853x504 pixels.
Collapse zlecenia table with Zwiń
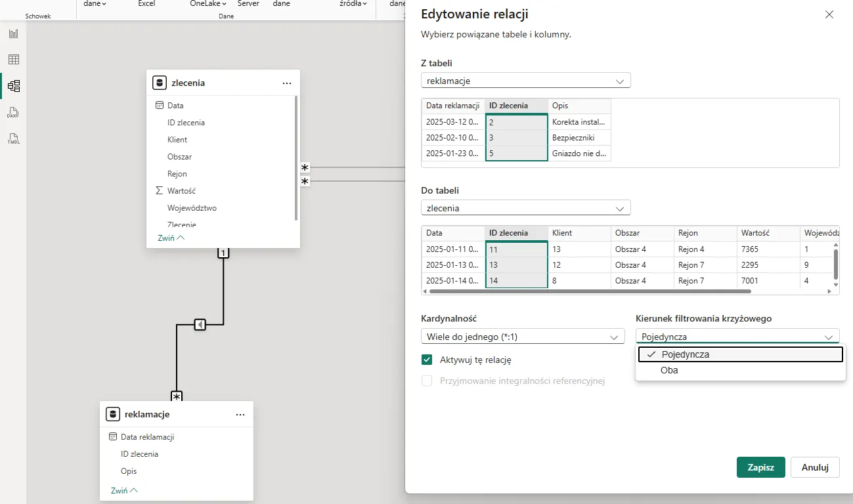pos(171,238)
